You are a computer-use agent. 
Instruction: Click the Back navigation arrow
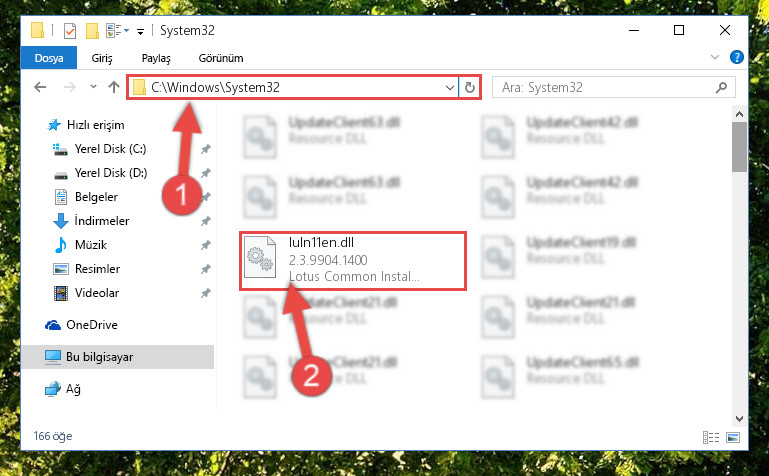[40, 87]
